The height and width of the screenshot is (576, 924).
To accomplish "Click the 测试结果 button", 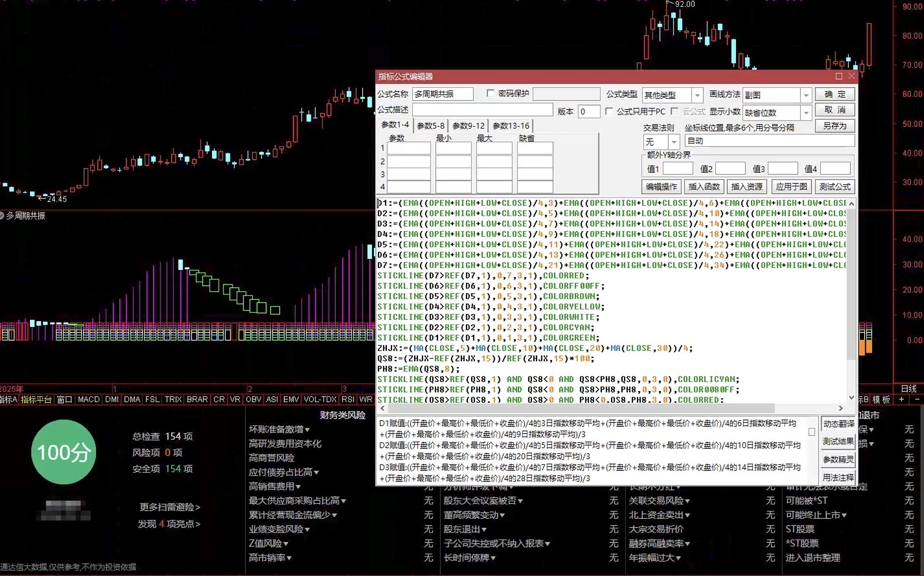I will [x=839, y=441].
